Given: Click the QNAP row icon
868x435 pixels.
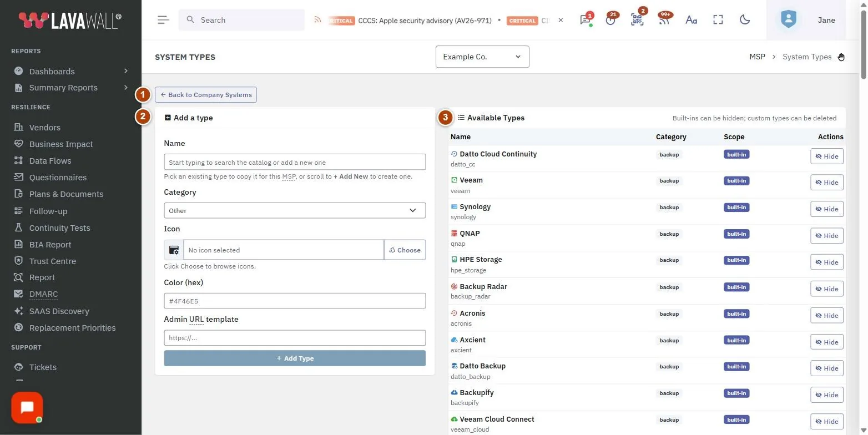Looking at the screenshot, I should [454, 234].
